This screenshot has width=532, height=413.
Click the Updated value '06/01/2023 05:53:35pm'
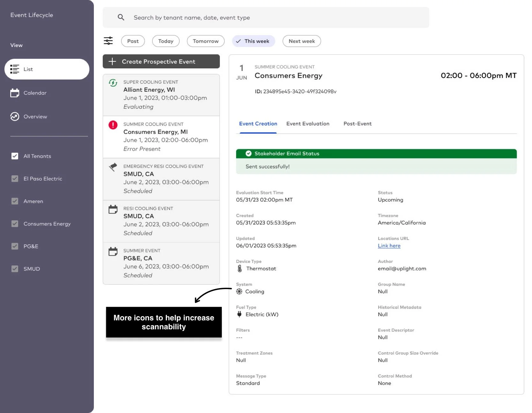tap(266, 246)
